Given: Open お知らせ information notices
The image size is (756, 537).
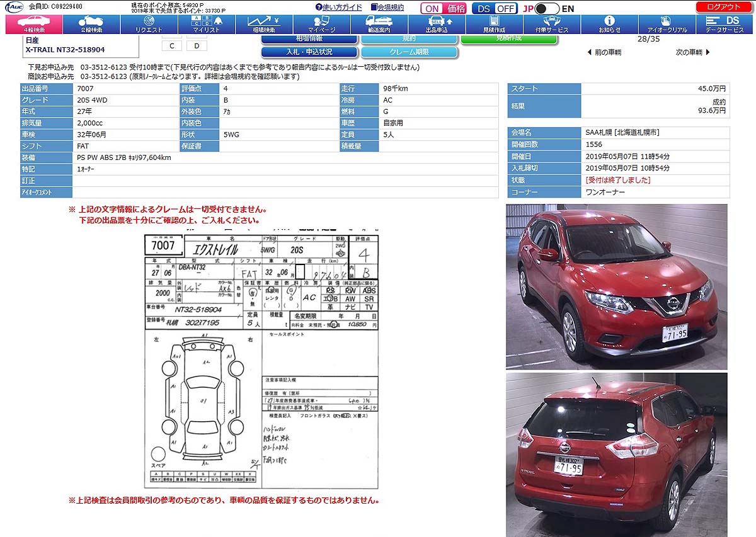Looking at the screenshot, I should [609, 25].
